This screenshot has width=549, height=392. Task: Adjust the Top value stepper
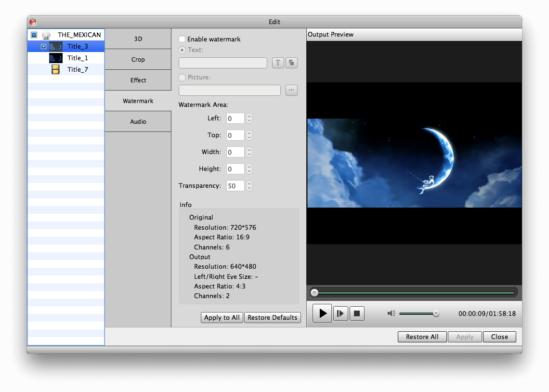[x=249, y=135]
